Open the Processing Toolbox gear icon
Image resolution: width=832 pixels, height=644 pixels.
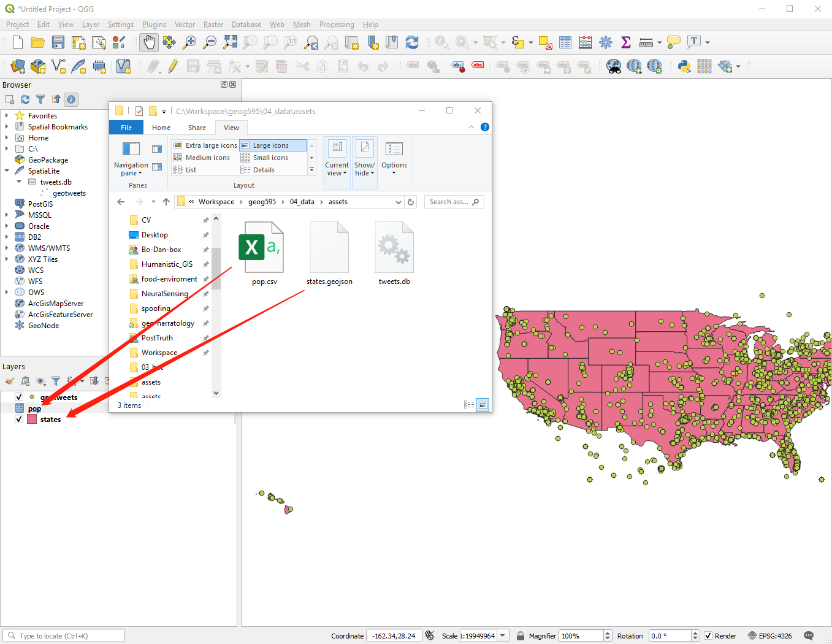tap(605, 42)
